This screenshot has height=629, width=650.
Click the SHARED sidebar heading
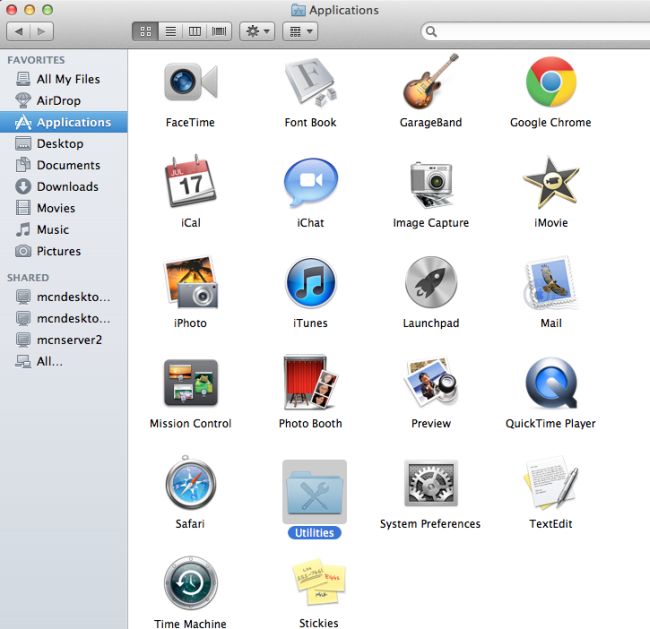click(x=28, y=277)
